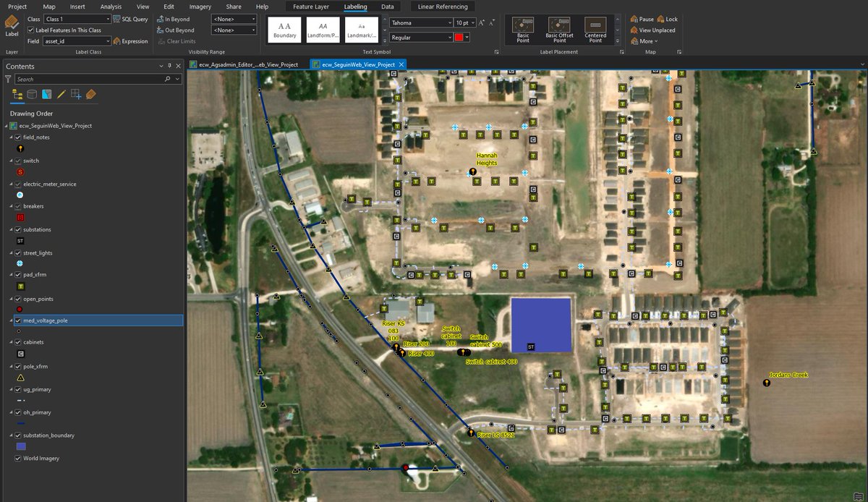Pin the Contents pane with auto-hide

[x=169, y=66]
